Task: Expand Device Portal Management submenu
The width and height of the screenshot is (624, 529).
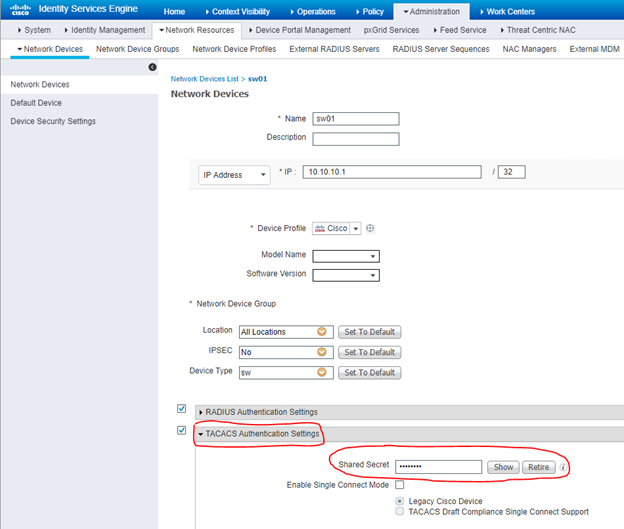Action: coord(300,30)
